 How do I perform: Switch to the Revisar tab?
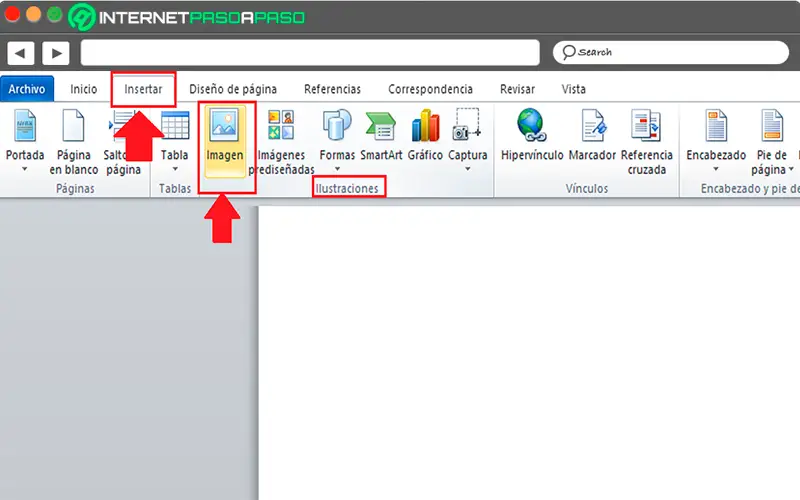517,89
